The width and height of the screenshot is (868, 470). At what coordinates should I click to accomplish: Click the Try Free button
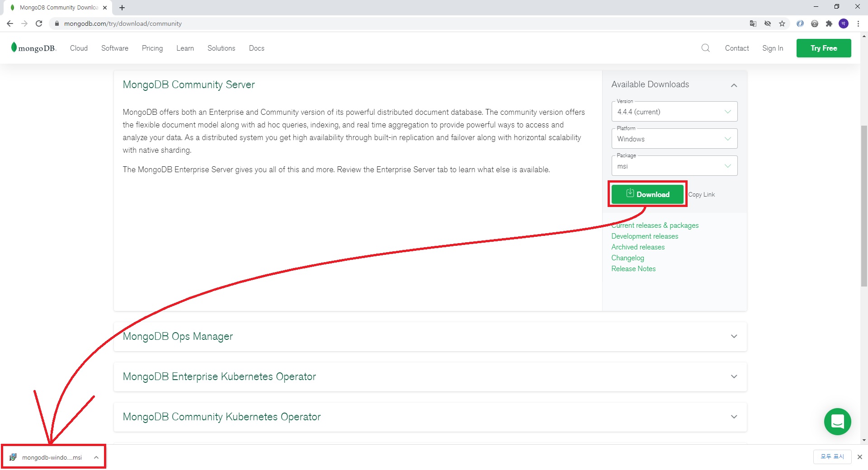824,48
